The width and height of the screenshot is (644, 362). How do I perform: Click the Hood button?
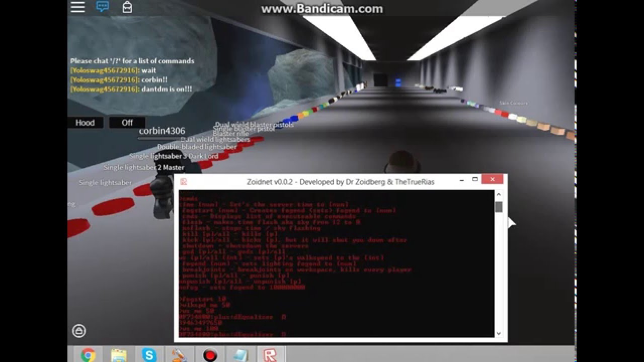pyautogui.click(x=85, y=123)
